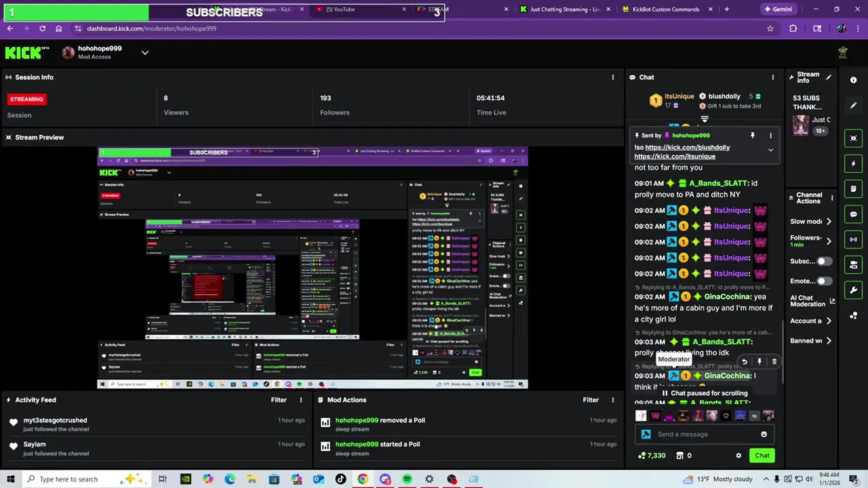The image size is (868, 488).
Task: Open hohohope999 channel dropdown
Action: point(144,53)
